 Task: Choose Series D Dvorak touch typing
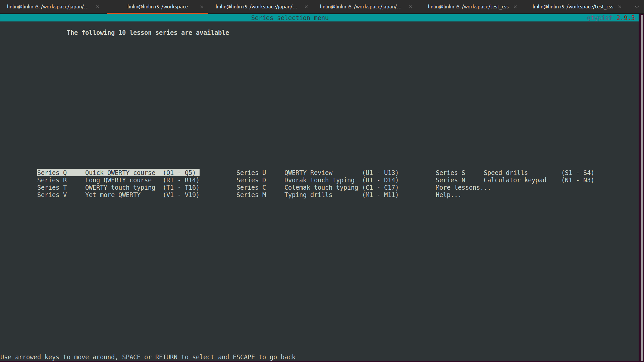(x=317, y=180)
